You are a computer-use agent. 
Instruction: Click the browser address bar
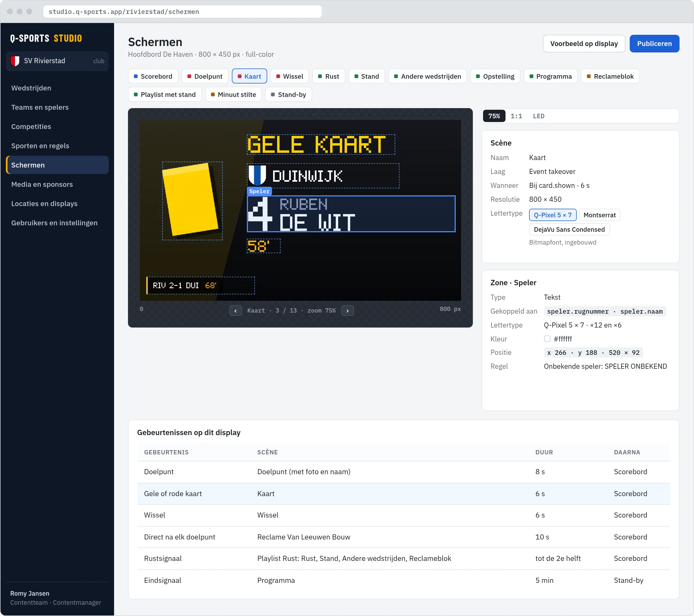[x=182, y=12]
